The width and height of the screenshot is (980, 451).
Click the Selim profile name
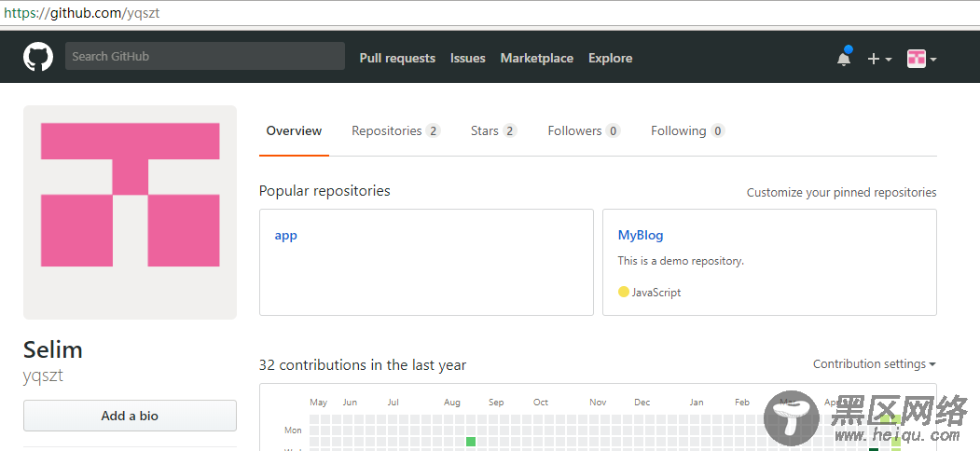(x=53, y=349)
